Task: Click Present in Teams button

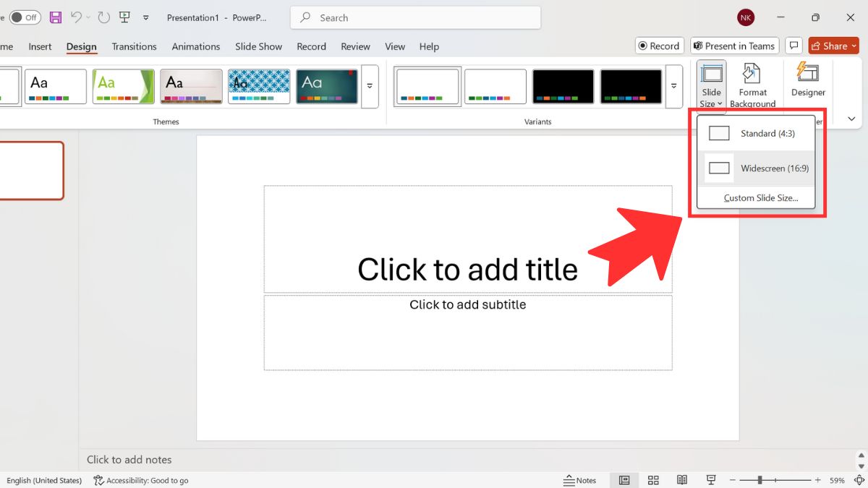Action: point(734,46)
